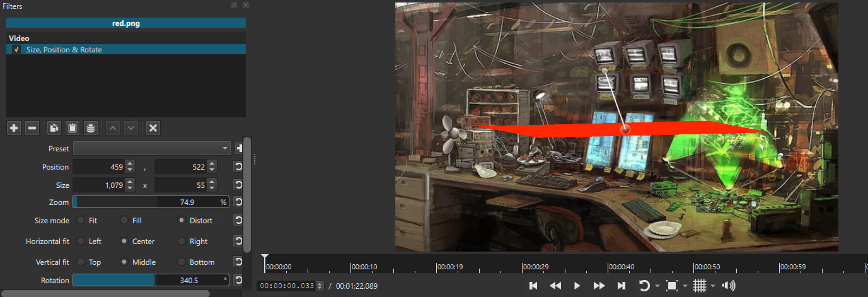Open the volume control
Image resolution: width=868 pixels, height=297 pixels.
click(729, 286)
